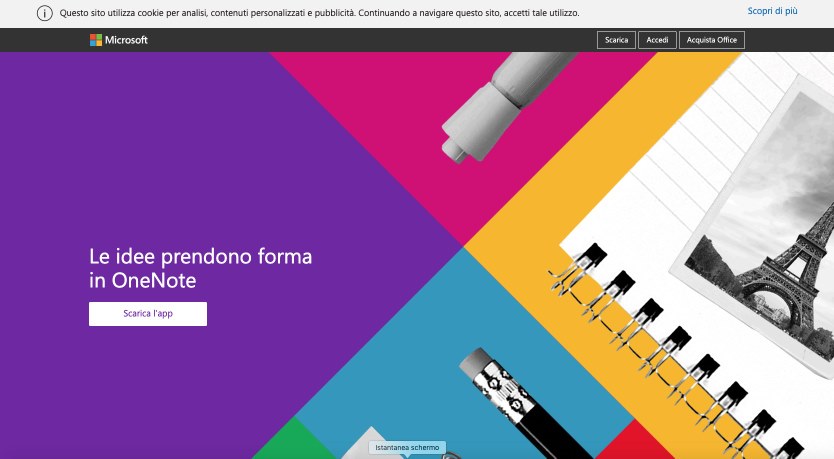834x459 pixels.
Task: Select Accedi to sign in
Action: [657, 40]
